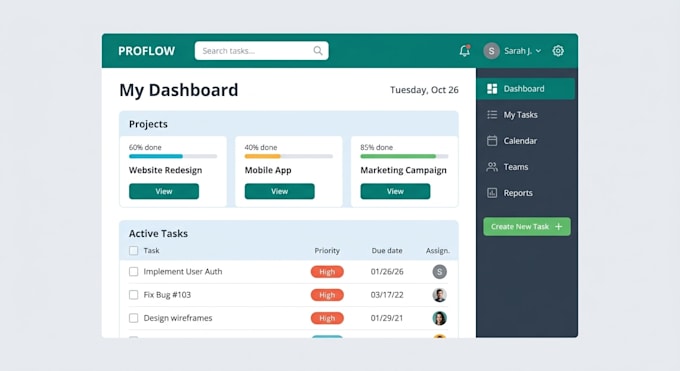Screen dimensions: 680x371
Task: Expand the Sarah J. user dropdown chevron
Action: coord(538,51)
